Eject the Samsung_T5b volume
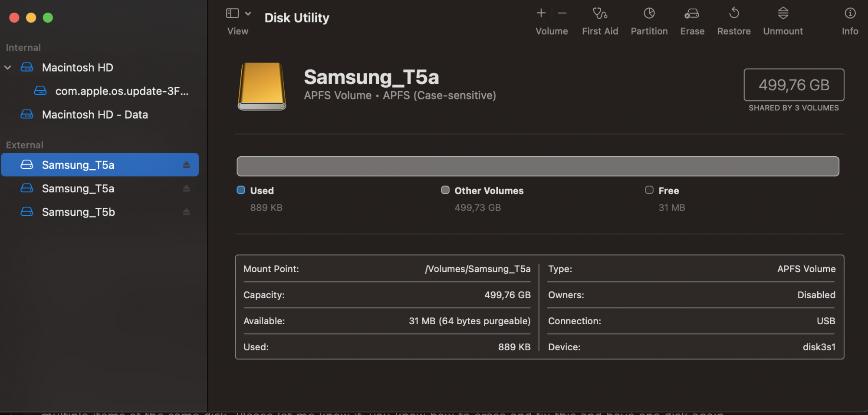868x415 pixels. click(x=186, y=212)
